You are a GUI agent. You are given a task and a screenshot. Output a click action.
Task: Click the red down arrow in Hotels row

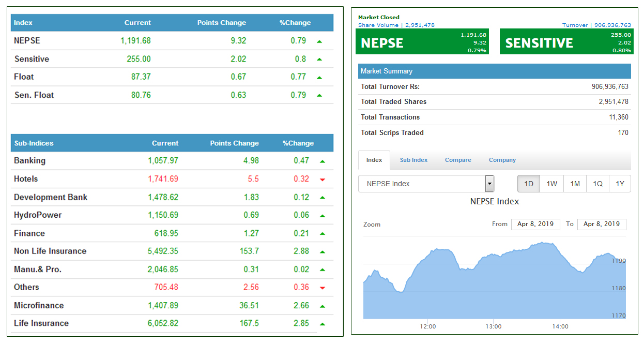[x=322, y=180]
